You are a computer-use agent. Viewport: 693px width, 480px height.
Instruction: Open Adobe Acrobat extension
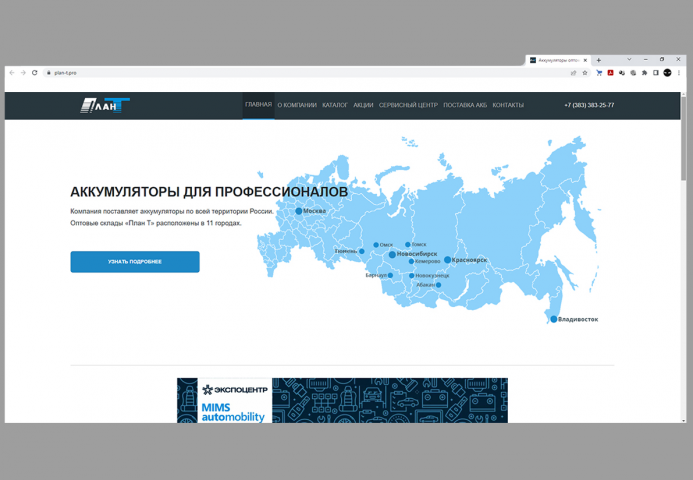coord(610,73)
